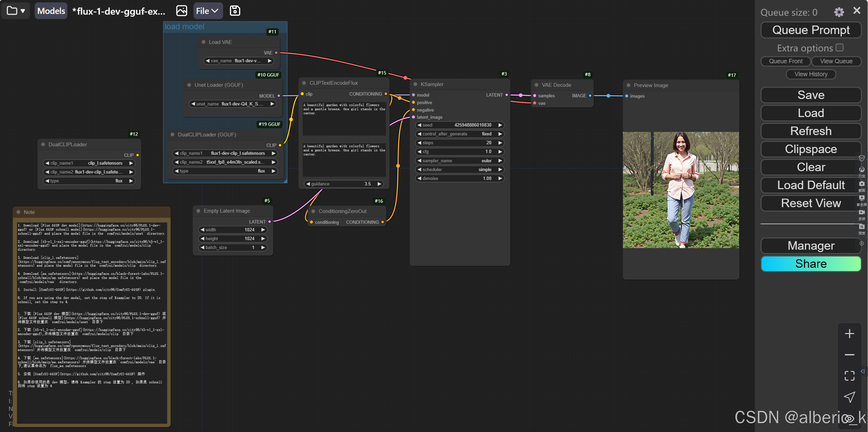Click the image gallery icon in top bar

pyautogui.click(x=182, y=11)
